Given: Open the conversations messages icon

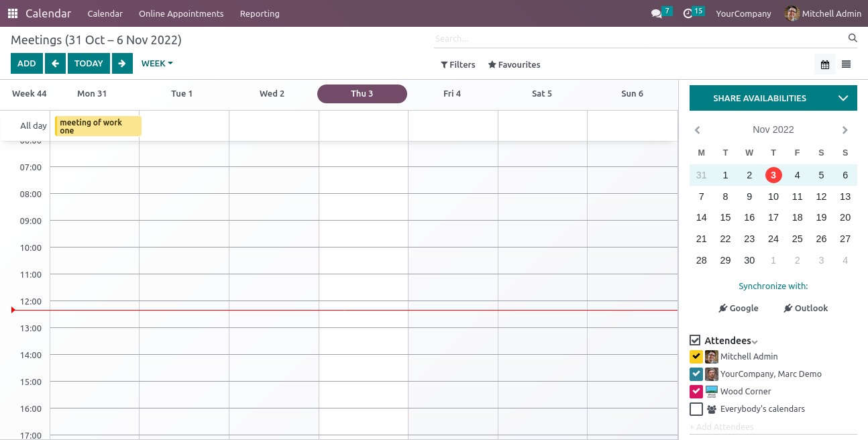Looking at the screenshot, I should click(656, 13).
